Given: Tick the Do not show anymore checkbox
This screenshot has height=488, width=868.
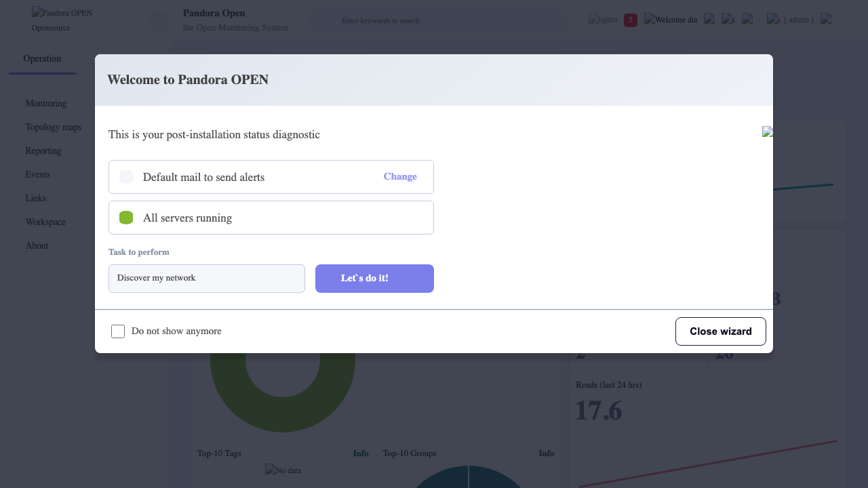Looking at the screenshot, I should click(118, 331).
